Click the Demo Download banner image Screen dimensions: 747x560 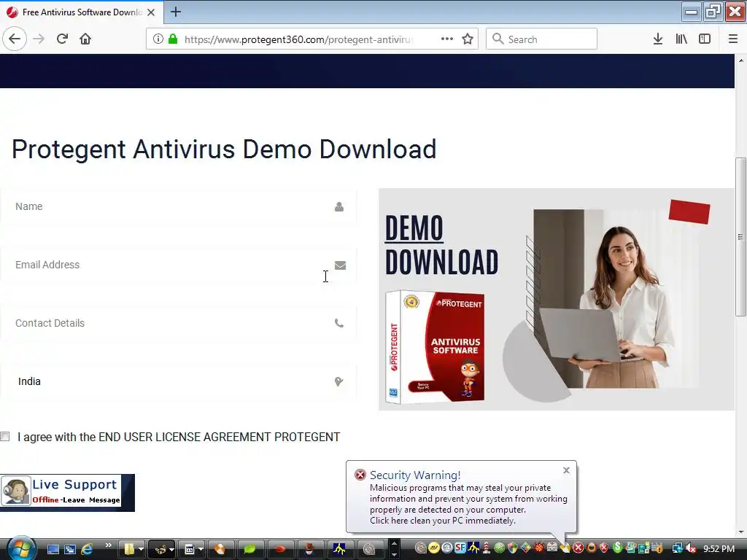click(556, 299)
